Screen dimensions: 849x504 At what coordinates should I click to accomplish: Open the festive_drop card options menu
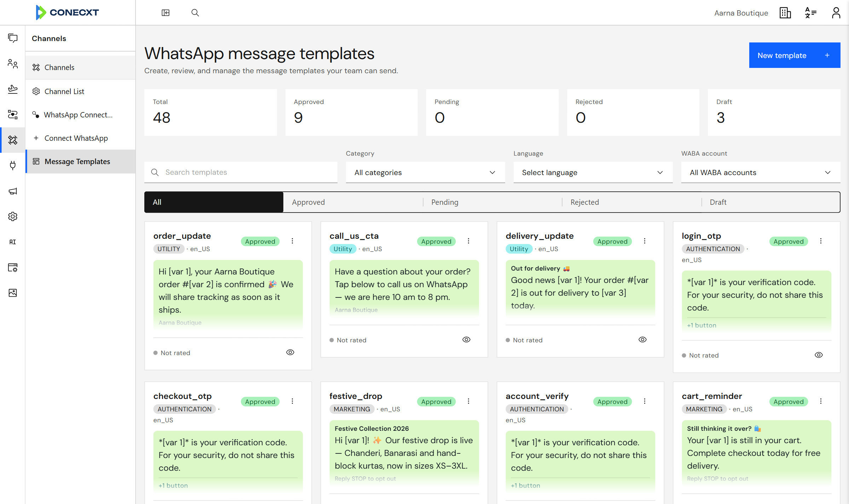(468, 401)
